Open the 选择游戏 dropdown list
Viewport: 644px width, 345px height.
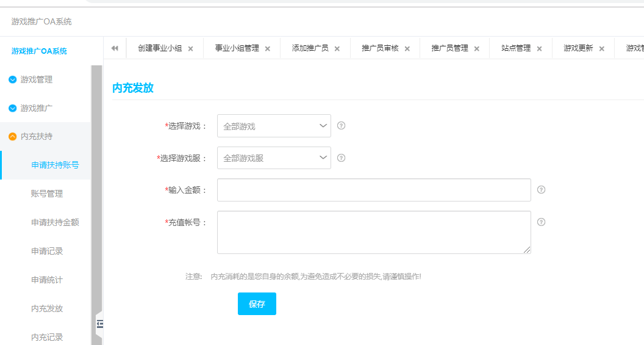pos(274,126)
